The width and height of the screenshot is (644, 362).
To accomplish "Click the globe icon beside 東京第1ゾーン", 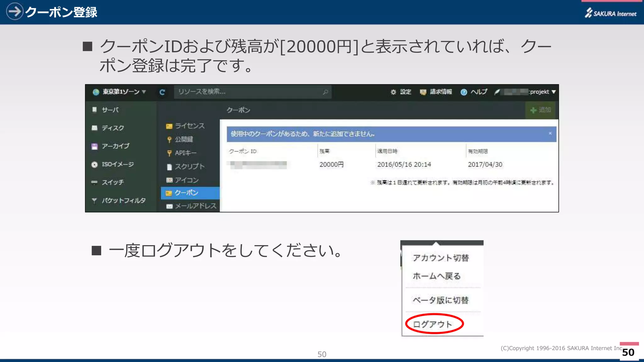I will tap(96, 92).
